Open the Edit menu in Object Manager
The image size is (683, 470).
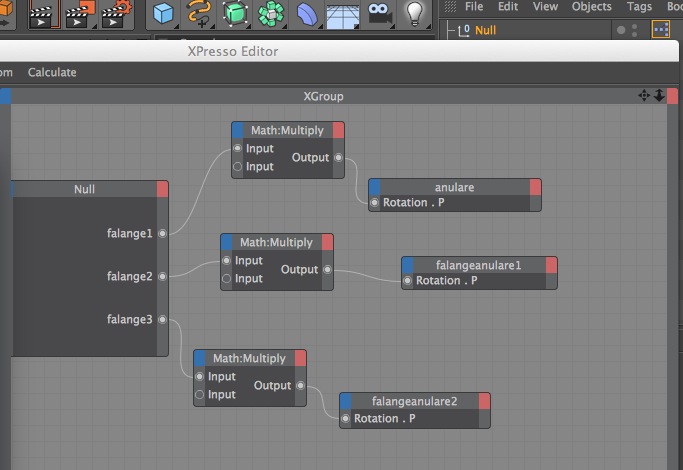coord(508,7)
